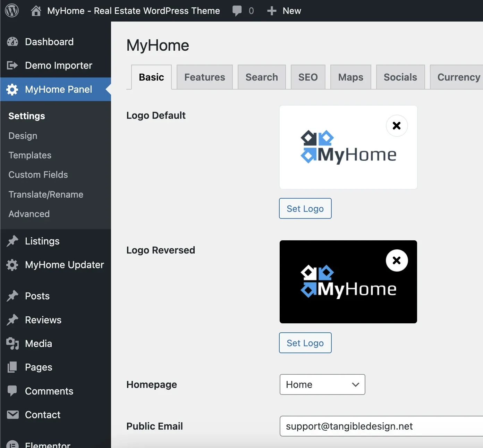Open the Demo Importer menu item
This screenshot has width=483, height=448.
(56, 65)
